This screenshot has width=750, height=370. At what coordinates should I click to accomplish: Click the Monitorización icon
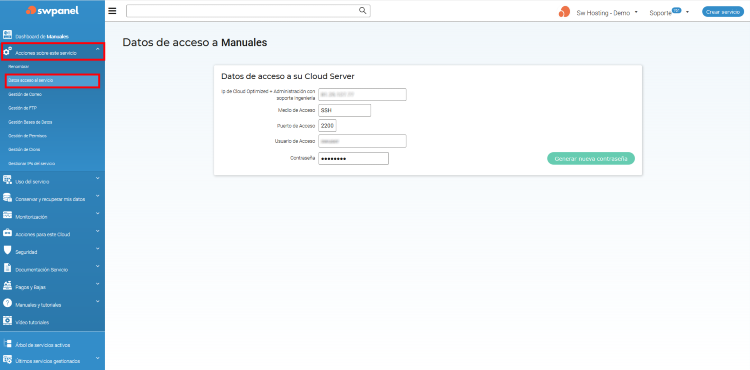pyautogui.click(x=7, y=215)
